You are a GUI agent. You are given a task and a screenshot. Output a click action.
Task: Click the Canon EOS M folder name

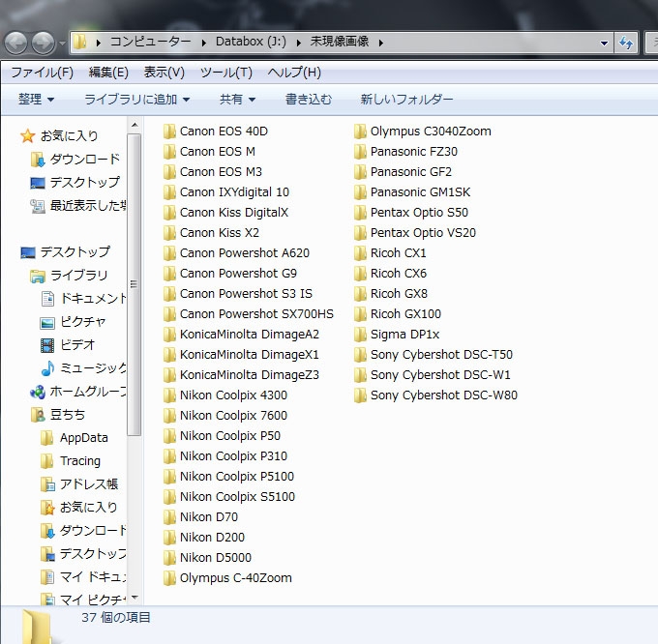pyautogui.click(x=218, y=152)
